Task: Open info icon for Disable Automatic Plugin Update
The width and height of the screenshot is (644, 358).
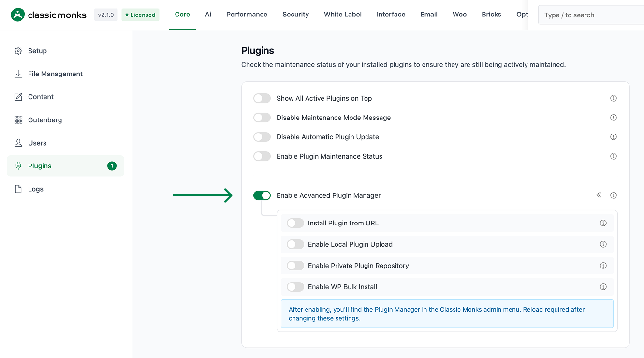Action: pos(614,137)
